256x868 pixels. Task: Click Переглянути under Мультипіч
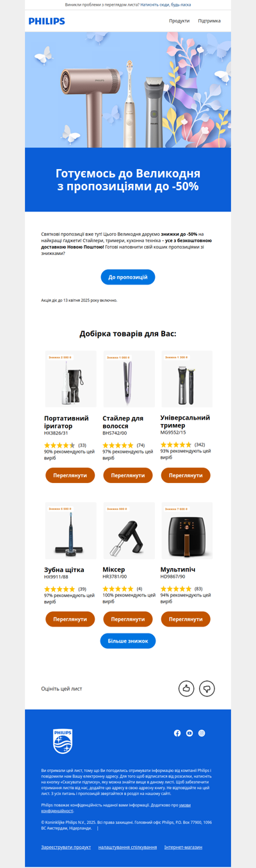pyautogui.click(x=186, y=619)
